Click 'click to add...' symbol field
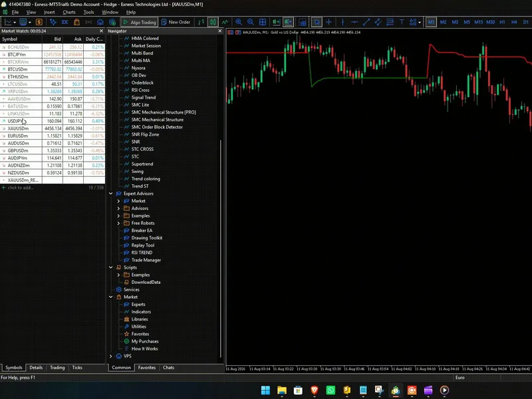 (x=21, y=188)
